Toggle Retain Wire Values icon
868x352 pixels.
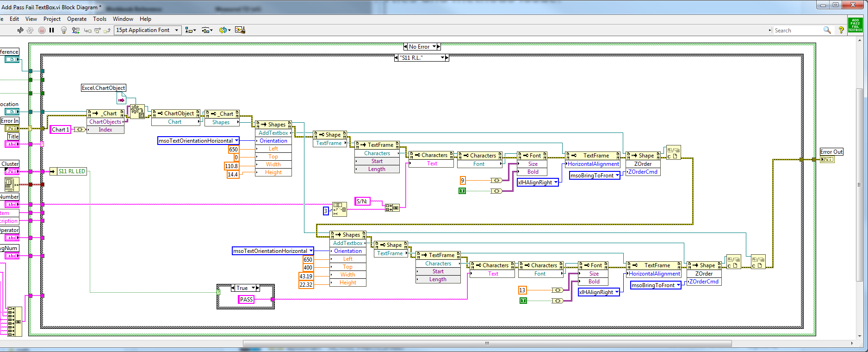click(x=76, y=30)
